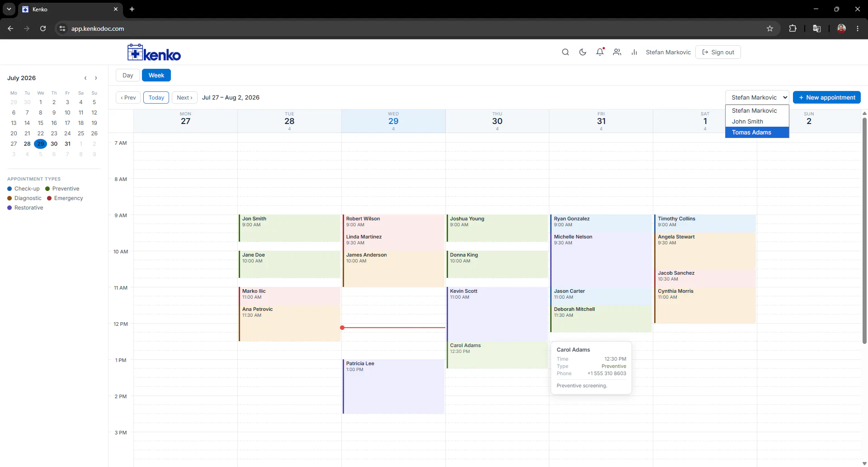Click the Kenko logo
Screen dimensions: 868x467
154,52
